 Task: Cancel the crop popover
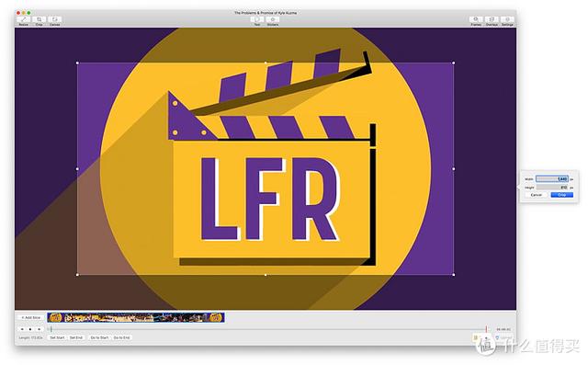coord(537,195)
